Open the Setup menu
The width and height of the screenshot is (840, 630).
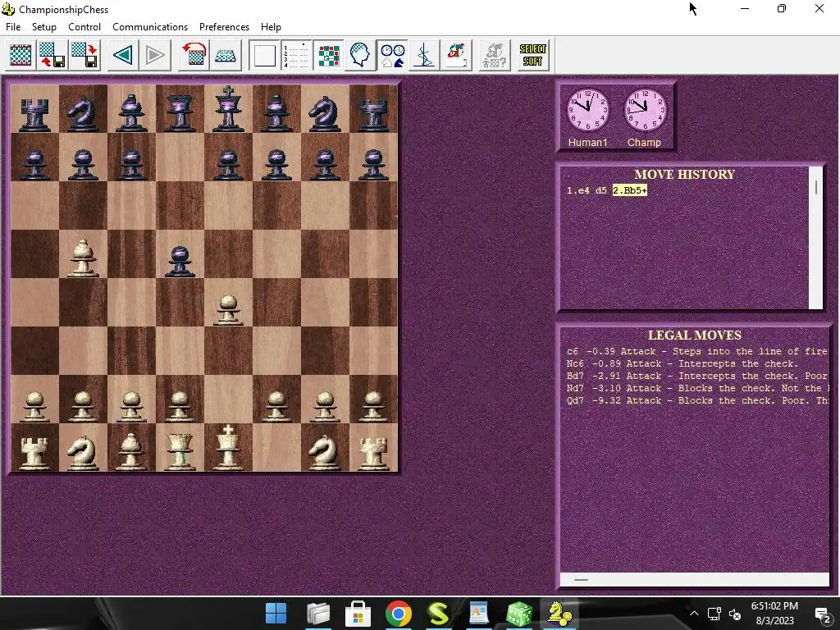click(44, 27)
